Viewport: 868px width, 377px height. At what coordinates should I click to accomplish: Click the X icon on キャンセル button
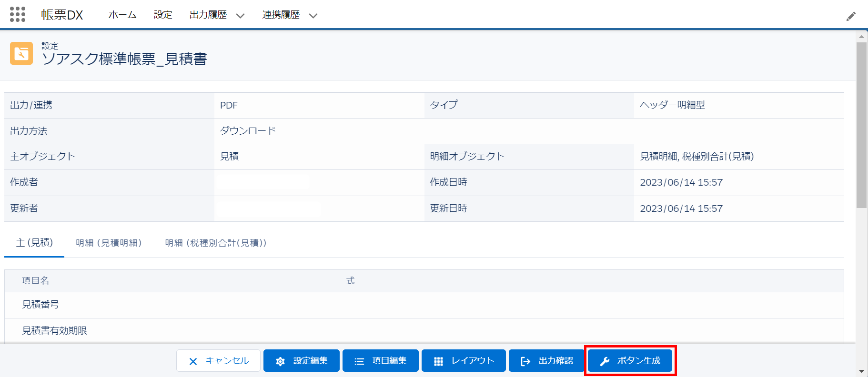pyautogui.click(x=193, y=361)
